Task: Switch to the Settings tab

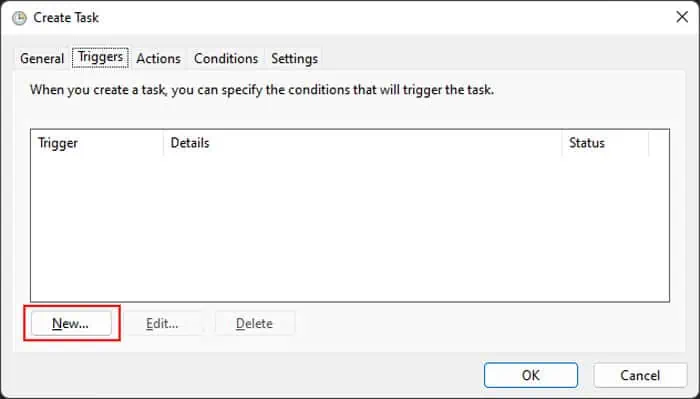Action: pos(294,58)
